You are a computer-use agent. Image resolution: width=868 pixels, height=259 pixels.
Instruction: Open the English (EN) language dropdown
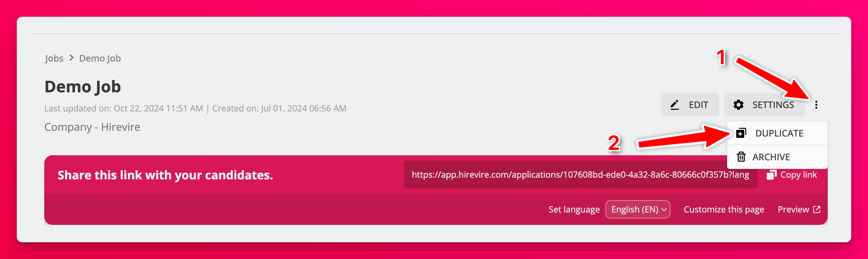(637, 209)
